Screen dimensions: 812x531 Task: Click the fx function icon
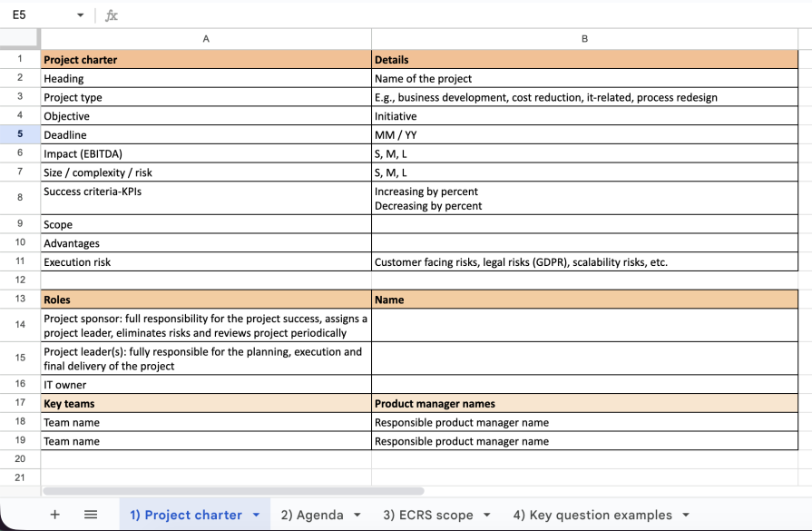tap(112, 15)
